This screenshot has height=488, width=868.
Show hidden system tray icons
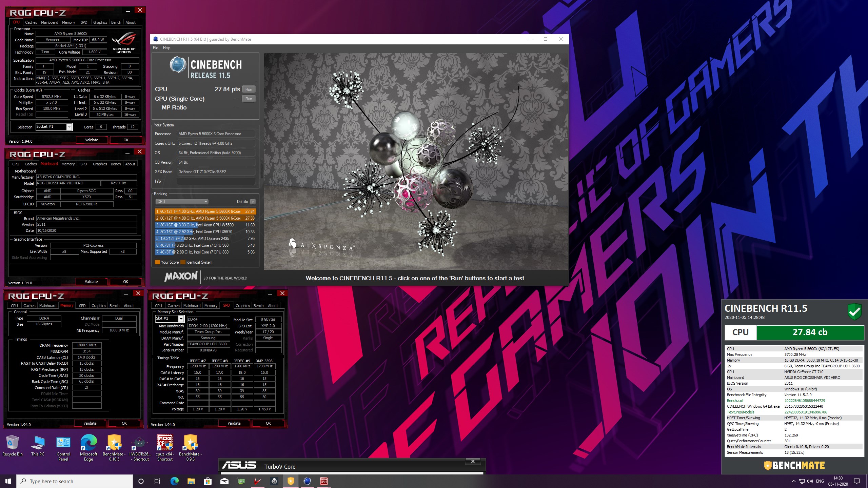(793, 481)
